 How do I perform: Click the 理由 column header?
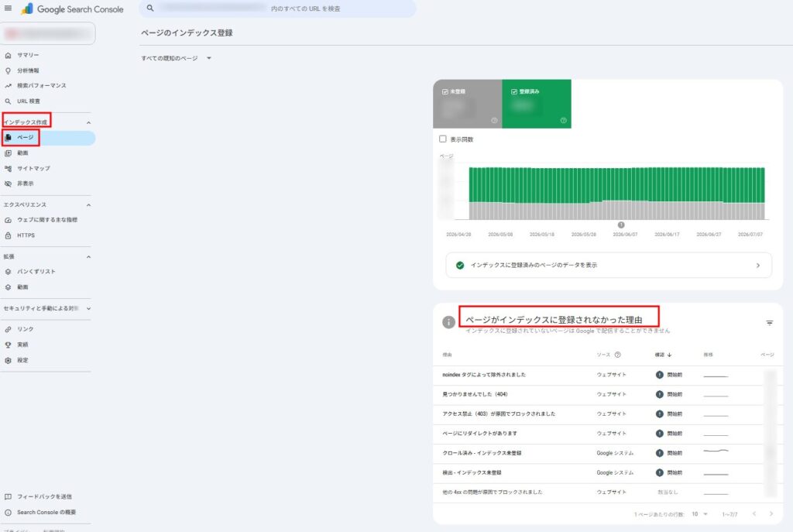447,355
